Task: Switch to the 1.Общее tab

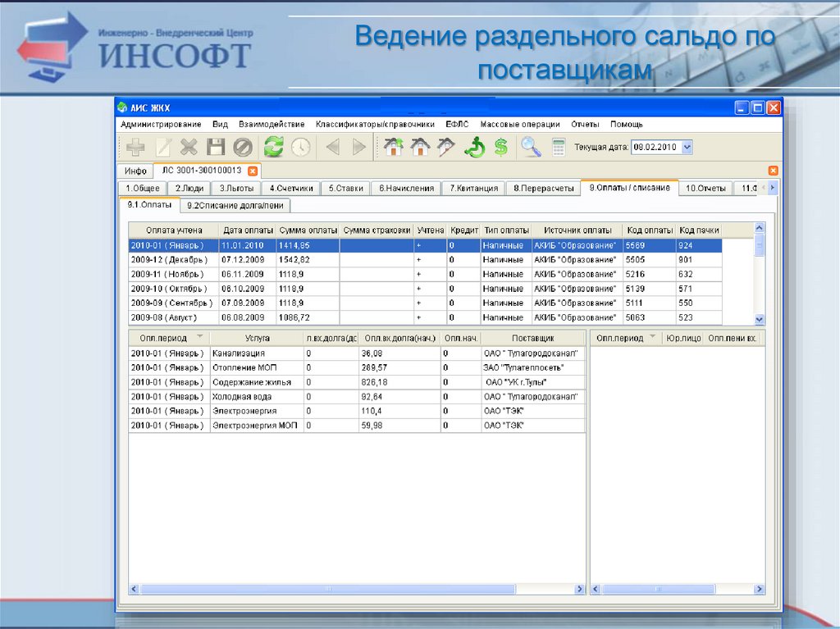Action: [x=143, y=189]
